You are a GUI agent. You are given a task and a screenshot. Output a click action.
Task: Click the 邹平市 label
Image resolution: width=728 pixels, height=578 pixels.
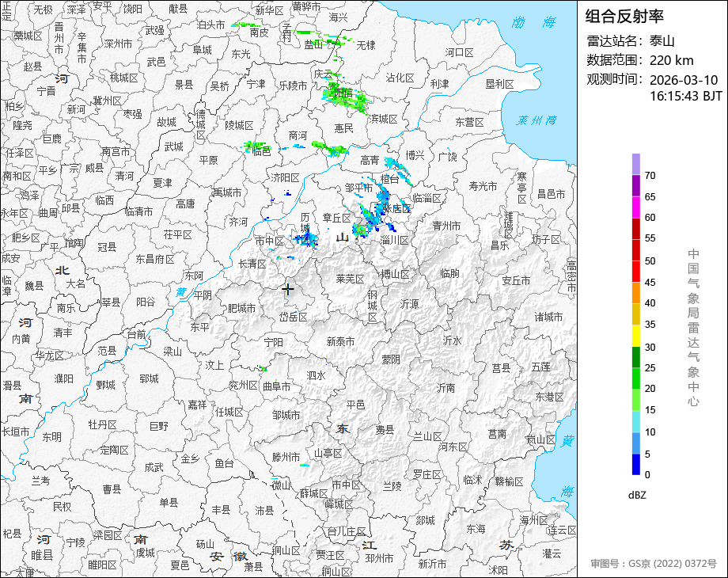click(x=359, y=188)
